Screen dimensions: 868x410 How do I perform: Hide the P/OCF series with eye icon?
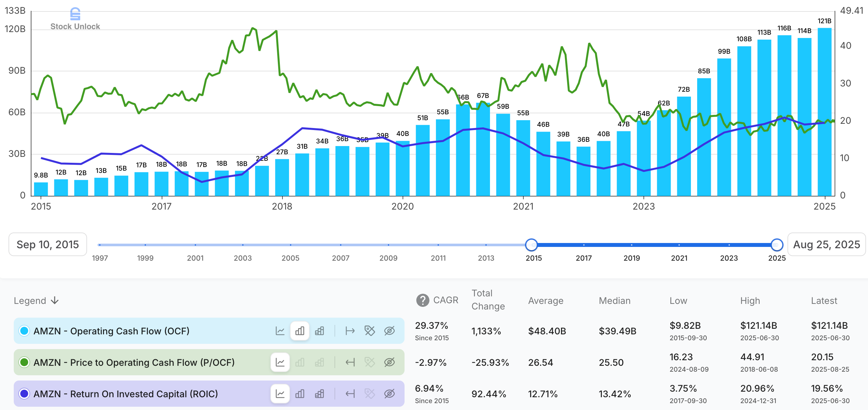389,362
